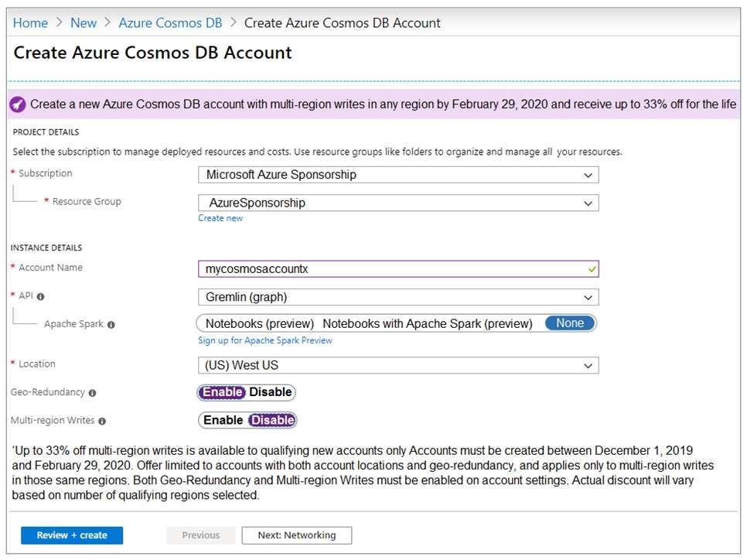This screenshot has width=747, height=560.
Task: Click the Previous button
Action: click(200, 535)
